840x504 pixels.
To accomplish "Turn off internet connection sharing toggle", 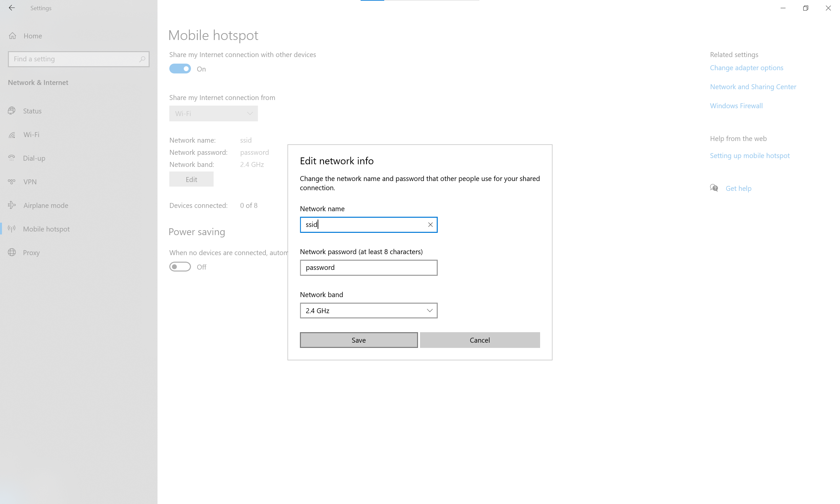I will 180,69.
